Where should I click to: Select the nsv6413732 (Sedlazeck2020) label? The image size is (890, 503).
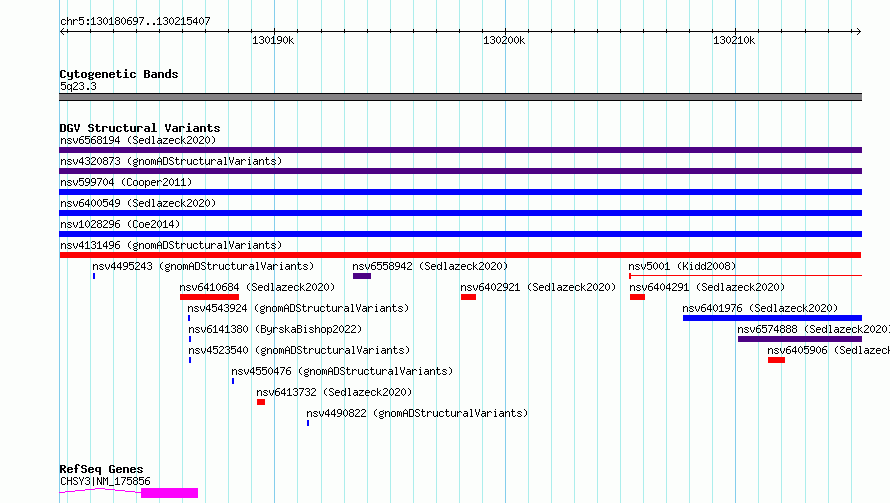pos(334,392)
